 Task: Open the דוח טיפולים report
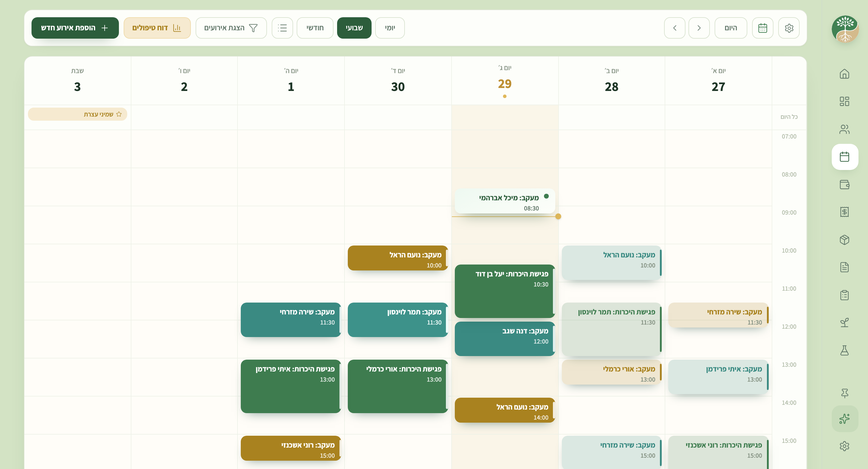click(x=157, y=28)
